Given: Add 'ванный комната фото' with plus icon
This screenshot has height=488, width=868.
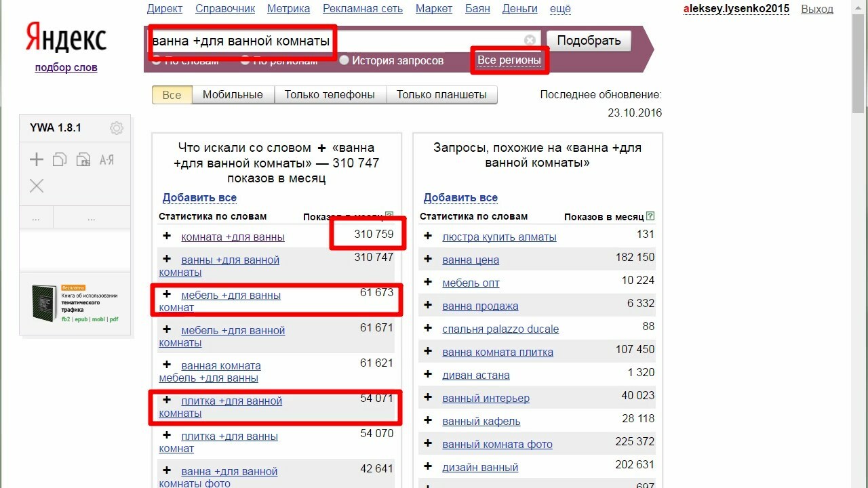Looking at the screenshot, I should [428, 443].
